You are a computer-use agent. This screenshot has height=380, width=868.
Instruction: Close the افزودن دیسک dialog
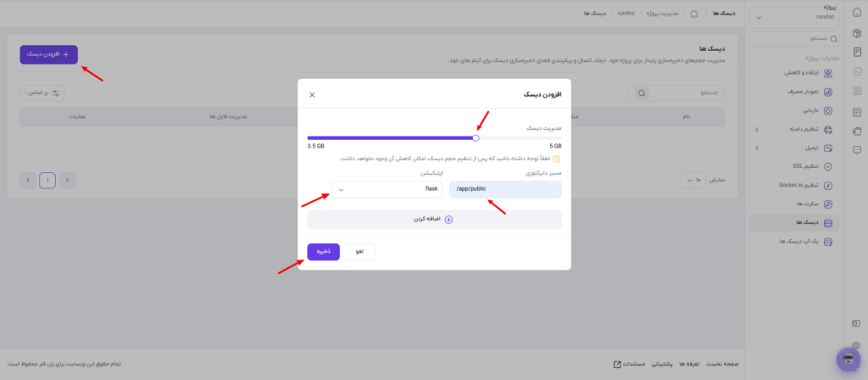(312, 95)
